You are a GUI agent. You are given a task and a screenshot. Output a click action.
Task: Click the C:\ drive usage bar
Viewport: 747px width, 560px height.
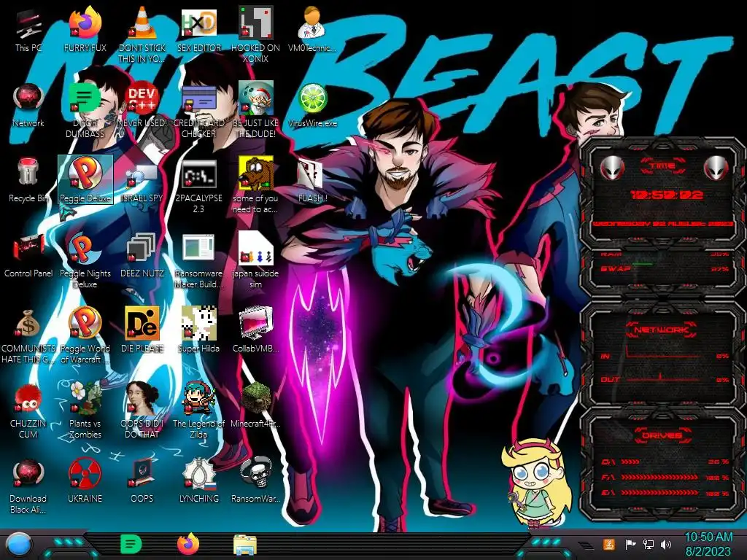click(x=665, y=462)
